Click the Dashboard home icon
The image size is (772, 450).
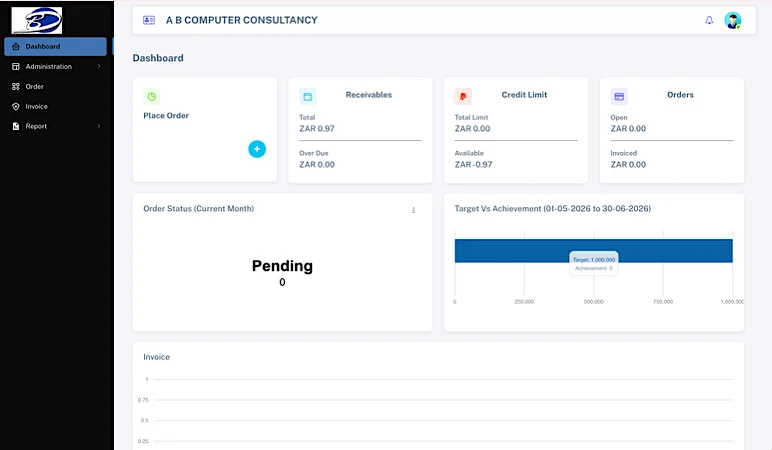point(16,46)
